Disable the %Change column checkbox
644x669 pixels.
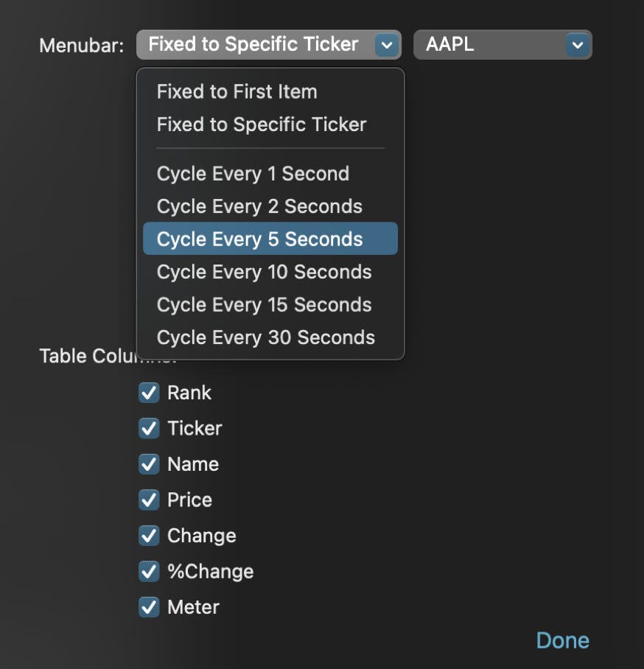[x=149, y=572]
